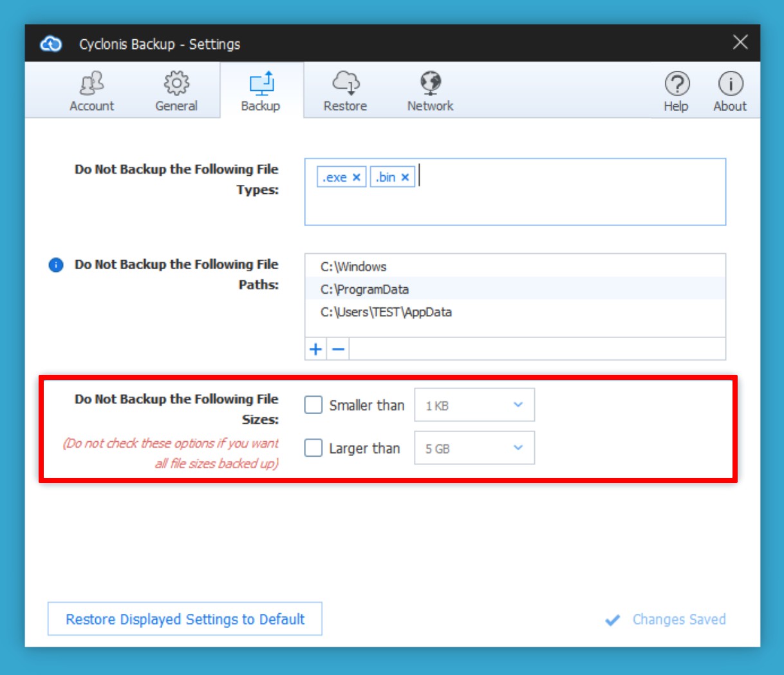Switch to the Restore tab
Screen dimensions: 784x675
point(345,91)
